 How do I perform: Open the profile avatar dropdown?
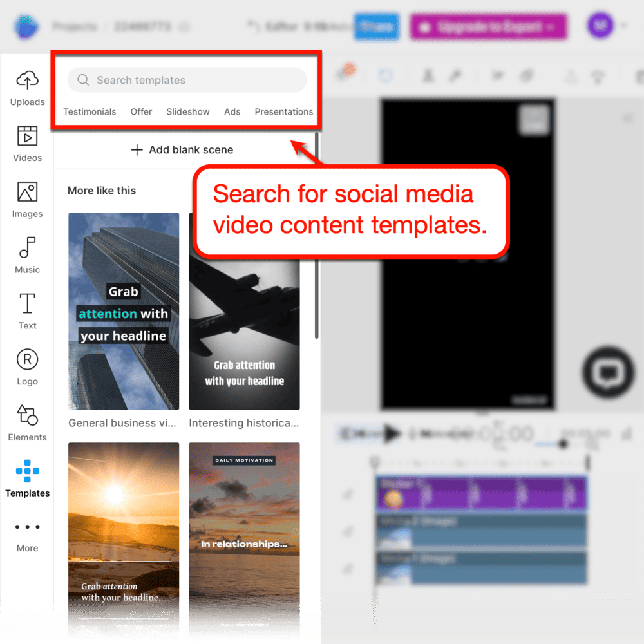[600, 25]
